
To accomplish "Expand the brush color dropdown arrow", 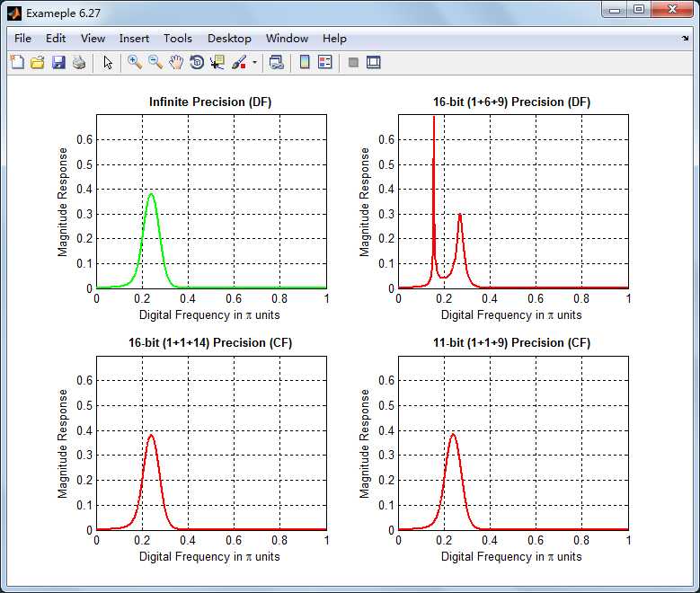I will pyautogui.click(x=254, y=62).
